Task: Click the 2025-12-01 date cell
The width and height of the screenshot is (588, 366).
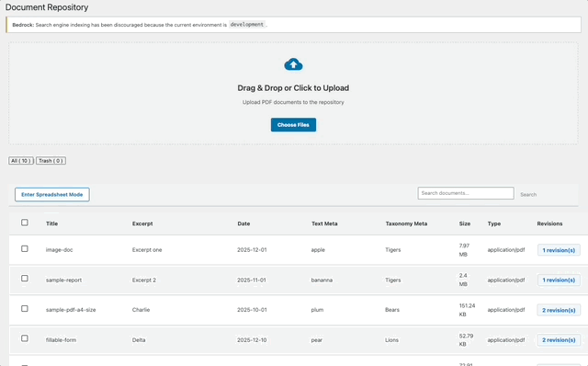Action: tap(252, 249)
